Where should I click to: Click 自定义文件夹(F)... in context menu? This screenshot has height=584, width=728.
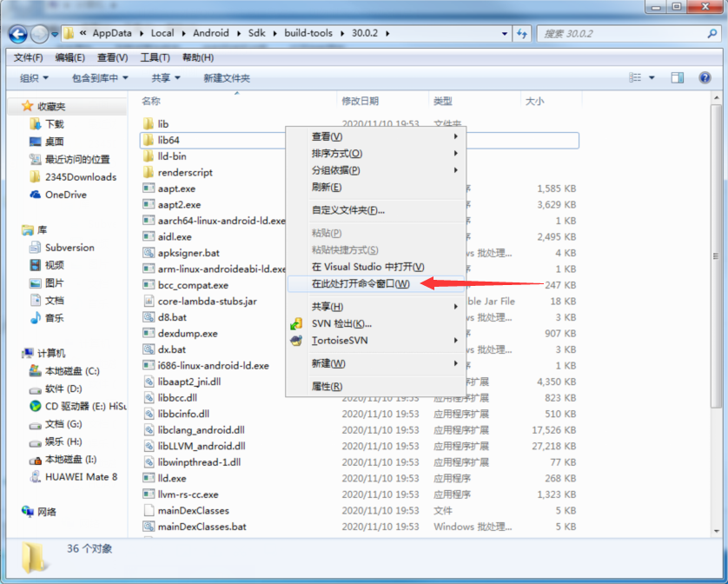376,210
